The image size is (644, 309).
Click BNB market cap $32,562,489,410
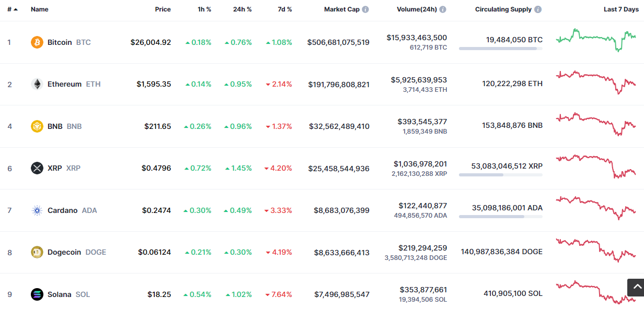click(339, 126)
